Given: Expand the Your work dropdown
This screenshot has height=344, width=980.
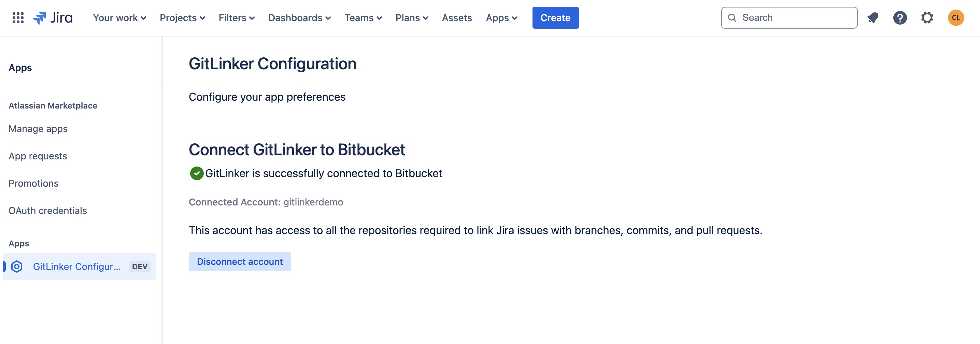Looking at the screenshot, I should click(119, 18).
